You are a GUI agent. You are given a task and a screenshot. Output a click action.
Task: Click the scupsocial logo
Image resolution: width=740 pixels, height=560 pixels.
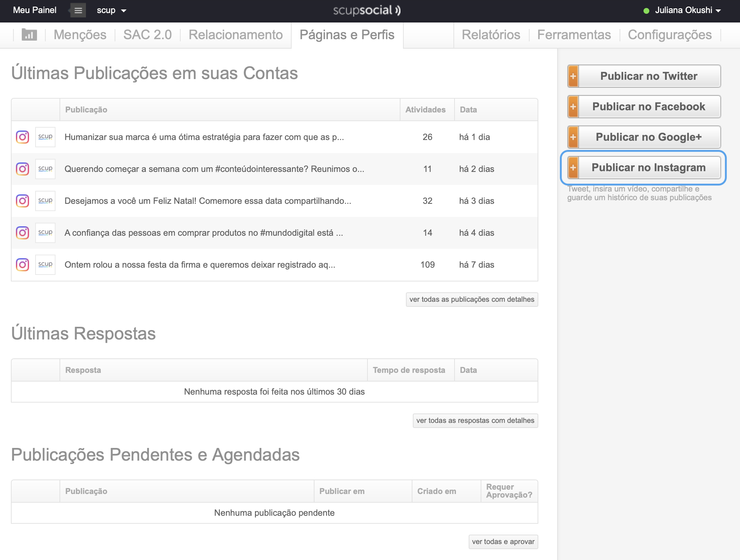pos(367,10)
